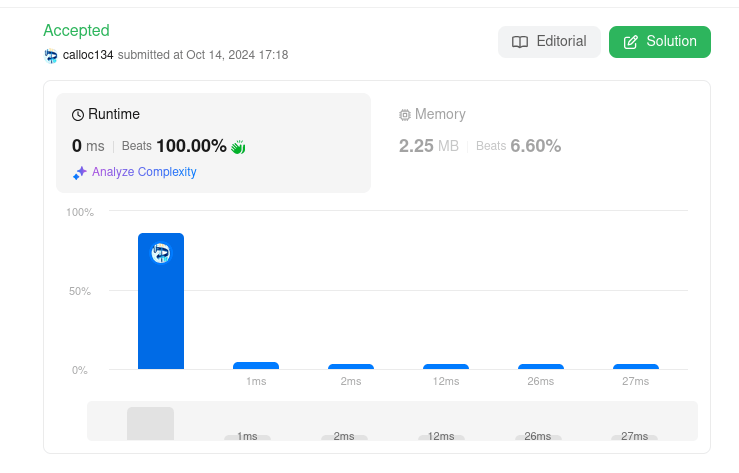Click the 0 ms runtime value

coord(88,146)
